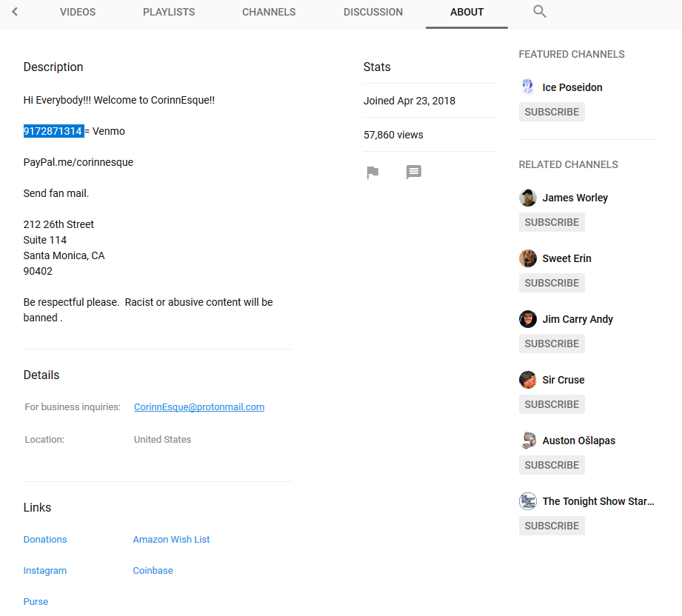Click the 57,860 views text

[x=393, y=135]
